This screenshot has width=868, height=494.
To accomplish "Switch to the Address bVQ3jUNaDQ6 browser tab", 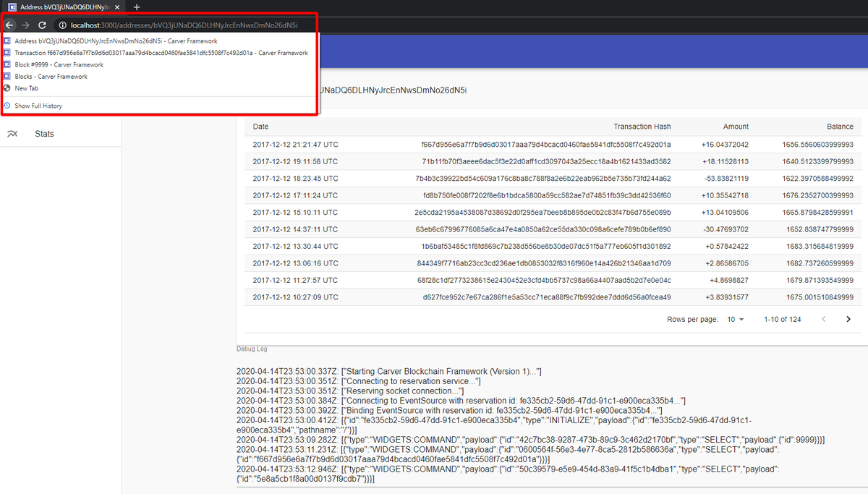I will [61, 7].
